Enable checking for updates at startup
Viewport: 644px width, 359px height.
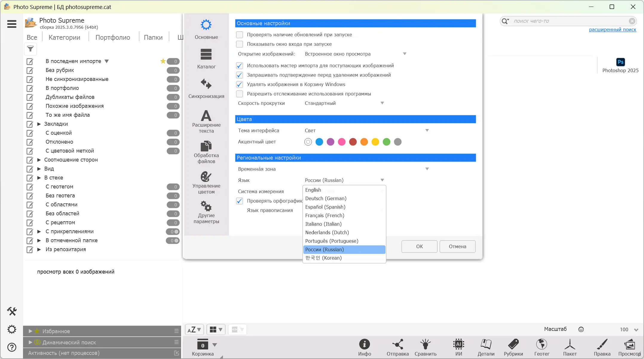239,35
